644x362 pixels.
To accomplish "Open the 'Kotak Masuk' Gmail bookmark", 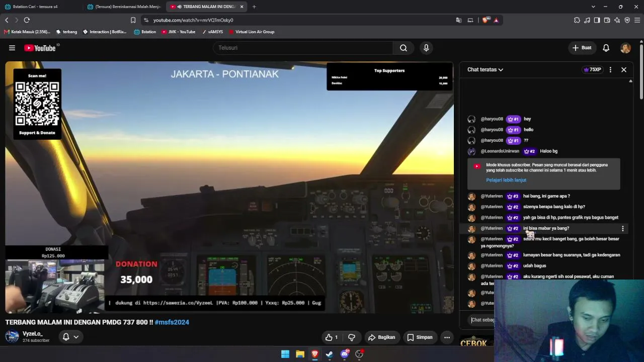I will (27, 32).
